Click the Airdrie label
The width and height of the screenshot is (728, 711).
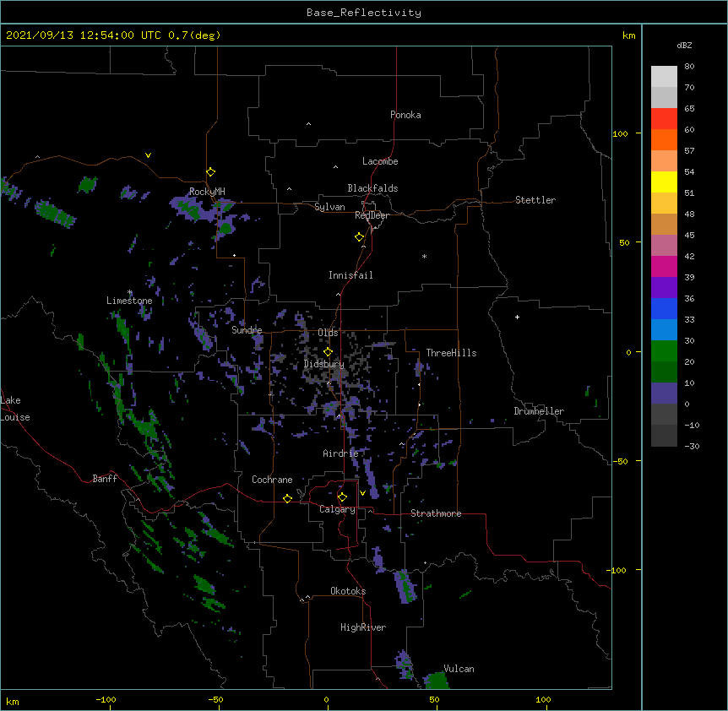point(340,453)
